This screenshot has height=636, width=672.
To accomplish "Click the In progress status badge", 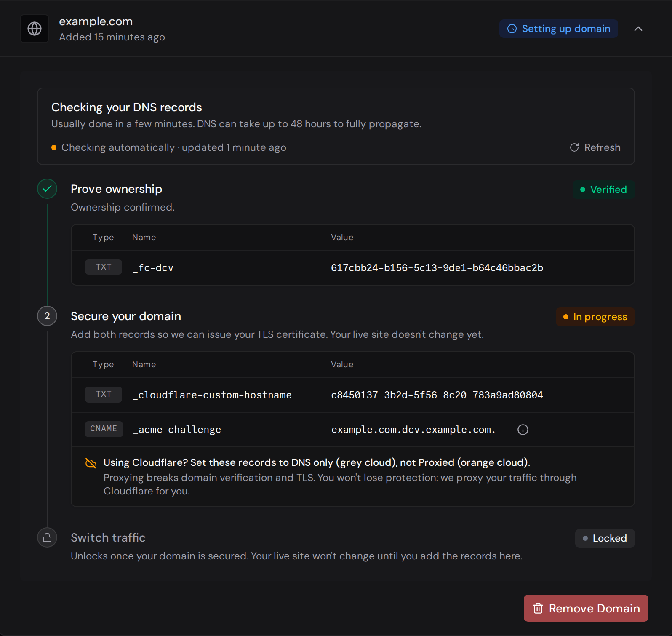I will [x=595, y=317].
